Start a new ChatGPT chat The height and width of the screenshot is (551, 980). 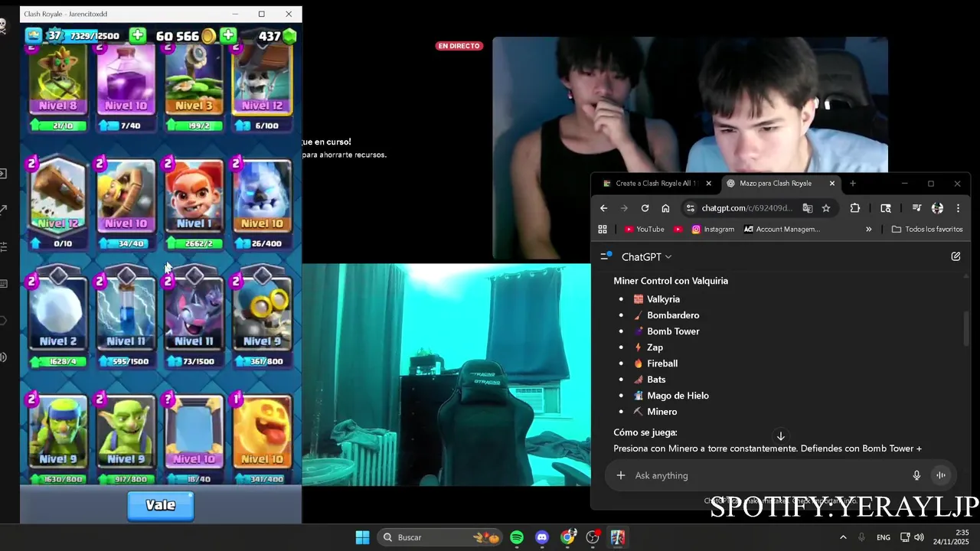955,256
